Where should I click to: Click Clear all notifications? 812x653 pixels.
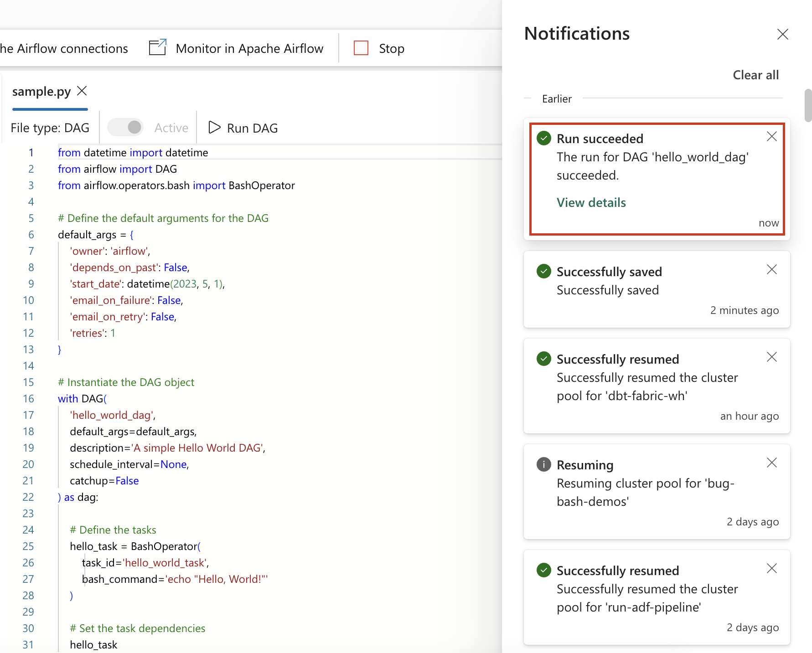click(755, 75)
